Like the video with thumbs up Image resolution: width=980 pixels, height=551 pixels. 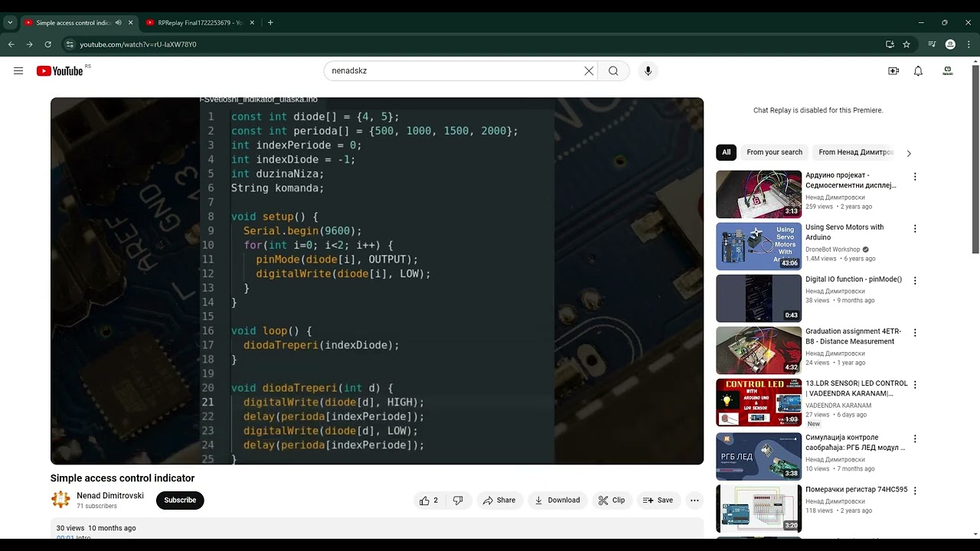click(429, 500)
